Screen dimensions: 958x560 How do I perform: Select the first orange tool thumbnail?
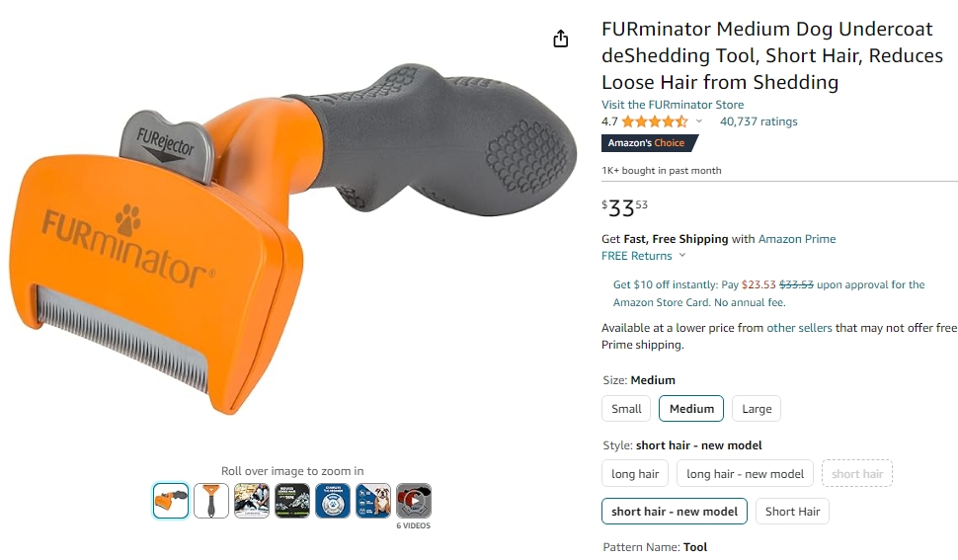coord(171,501)
